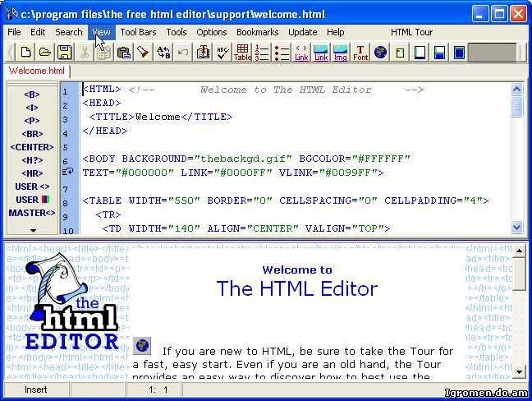Click the angle-bracket Link icon

pyautogui.click(x=301, y=53)
